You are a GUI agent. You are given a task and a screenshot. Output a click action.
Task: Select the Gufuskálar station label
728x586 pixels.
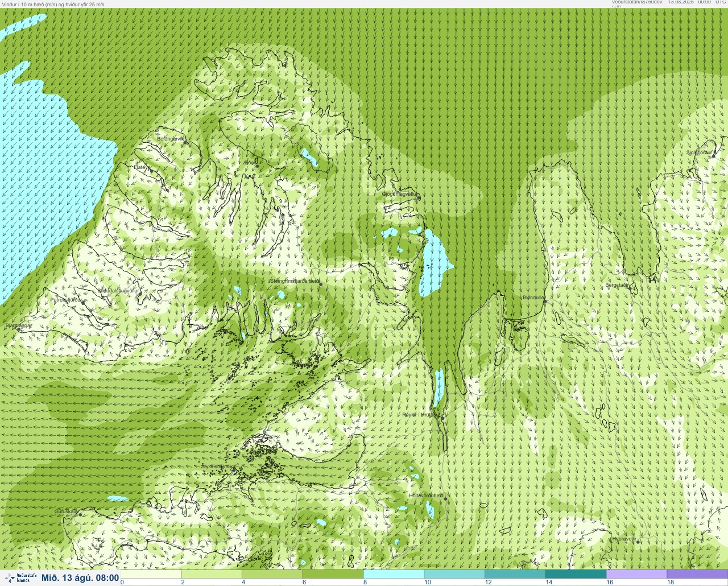pyautogui.click(x=66, y=511)
